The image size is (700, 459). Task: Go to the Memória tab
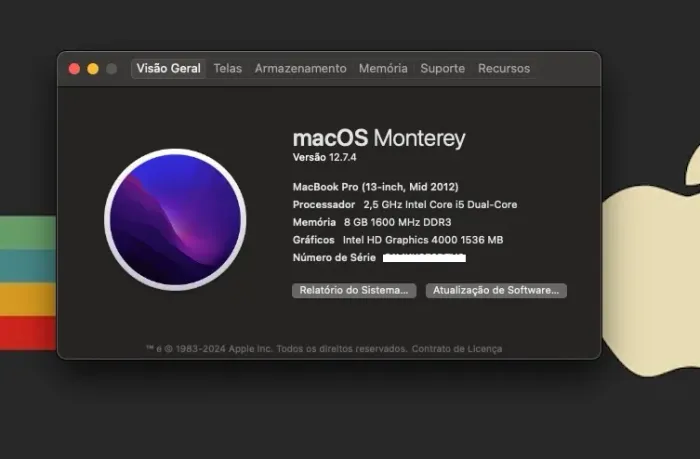click(x=383, y=68)
